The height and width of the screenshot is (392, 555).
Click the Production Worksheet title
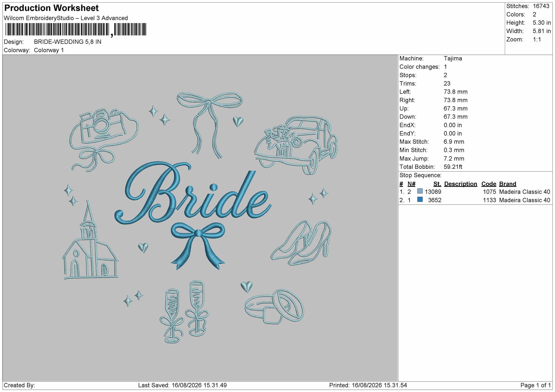52,8
